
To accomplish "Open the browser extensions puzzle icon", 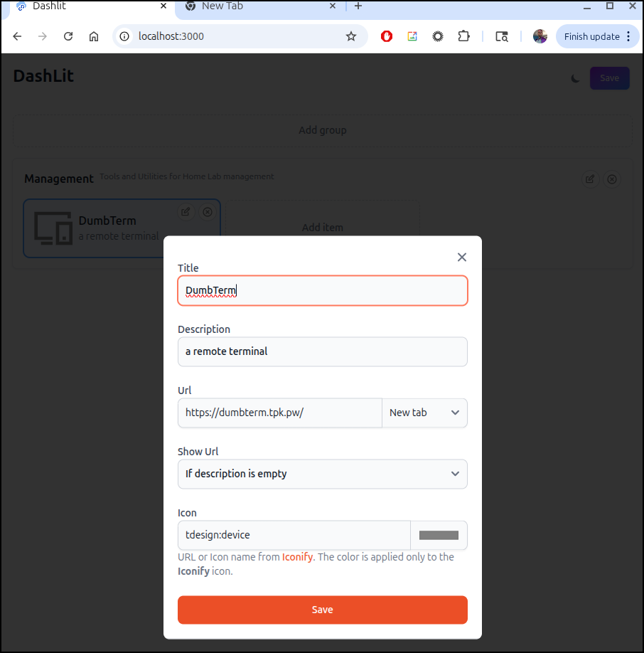I will click(463, 36).
